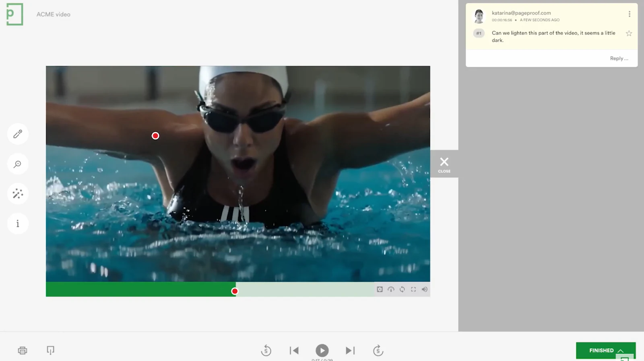Select the pen comment tool
644x361 pixels.
click(18, 134)
